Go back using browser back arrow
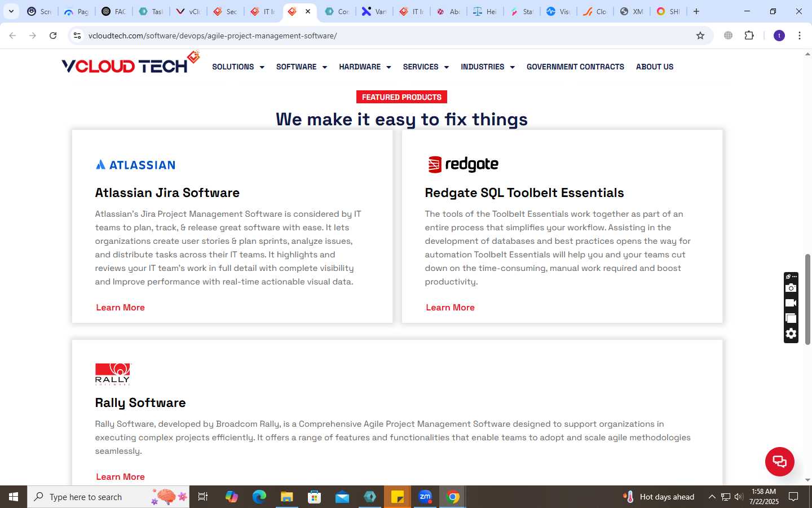This screenshot has height=508, width=812. coord(12,36)
